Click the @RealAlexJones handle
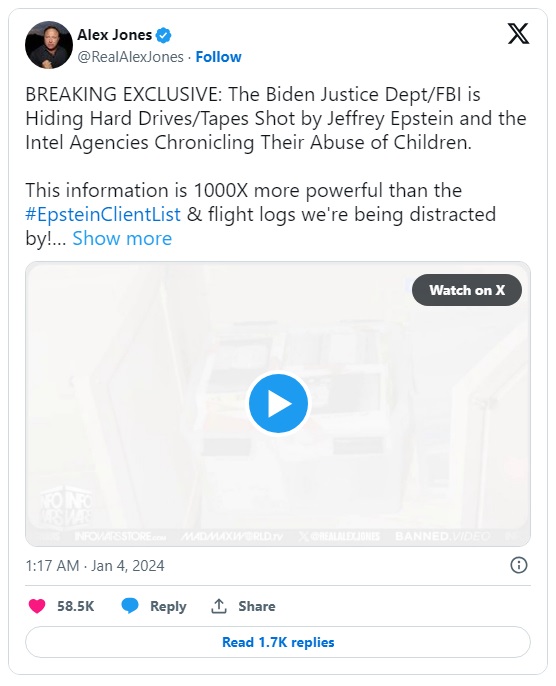 (130, 57)
